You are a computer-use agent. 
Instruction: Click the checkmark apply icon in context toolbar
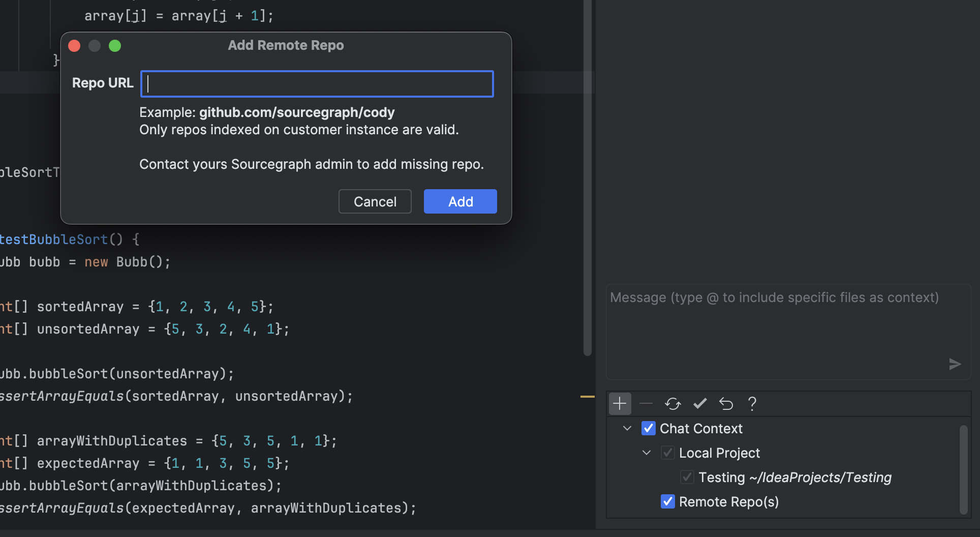(700, 404)
